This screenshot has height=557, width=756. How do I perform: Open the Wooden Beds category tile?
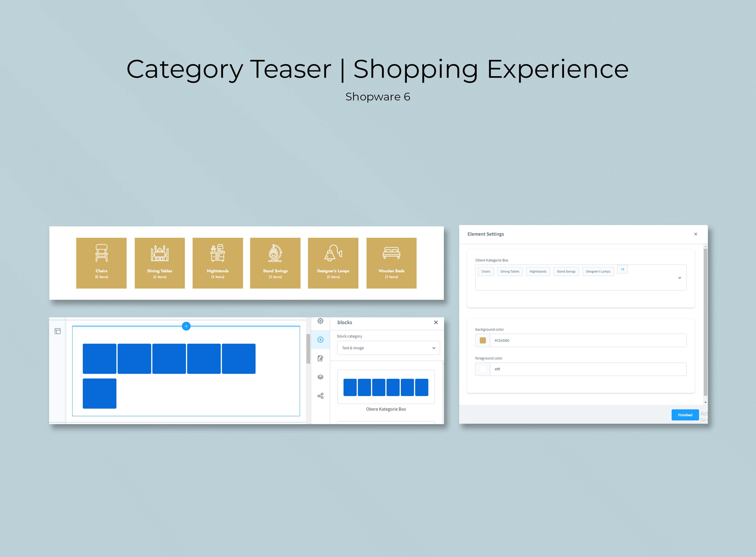391,263
